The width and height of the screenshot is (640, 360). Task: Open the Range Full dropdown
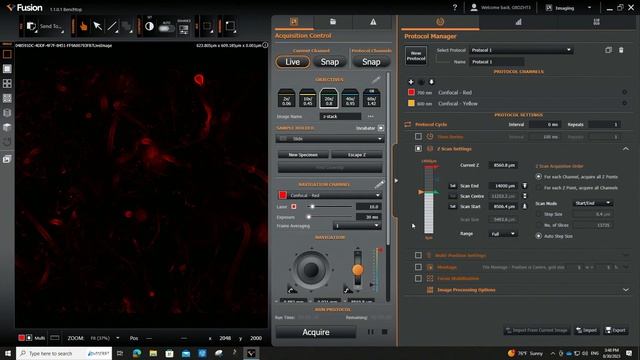pyautogui.click(x=503, y=234)
